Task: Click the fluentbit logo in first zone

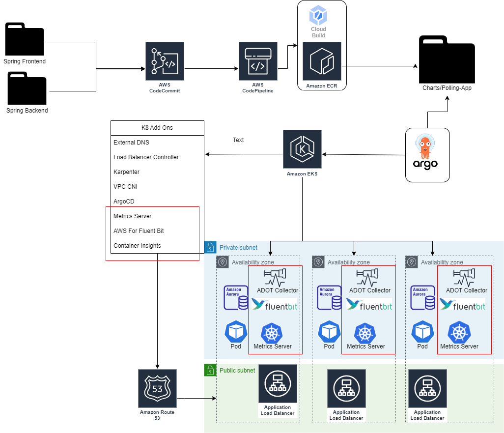Action: point(275,304)
